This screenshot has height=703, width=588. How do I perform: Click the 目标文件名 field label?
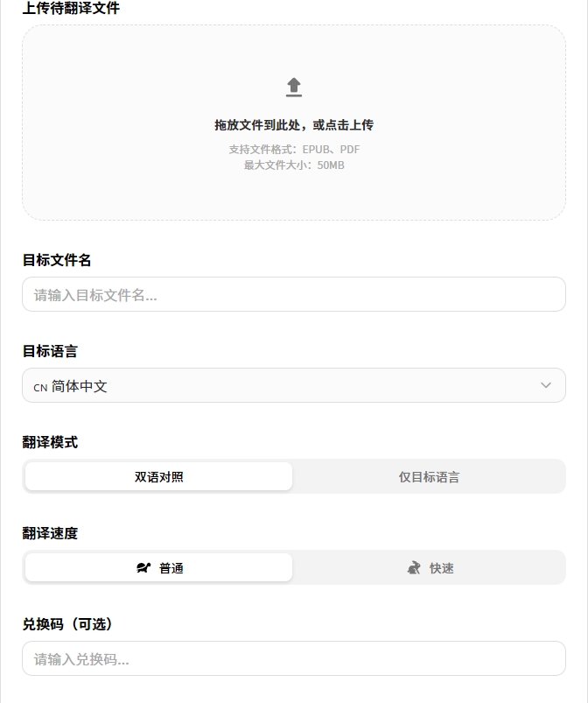[x=57, y=260]
